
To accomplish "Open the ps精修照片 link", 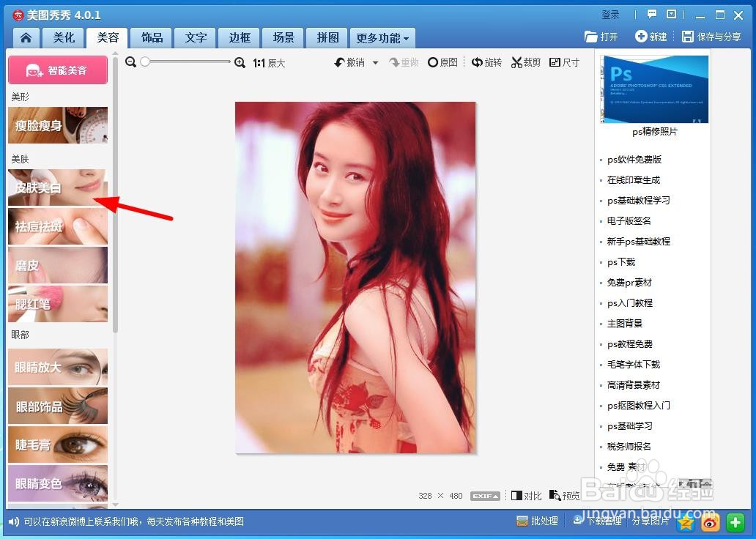I will click(x=655, y=132).
